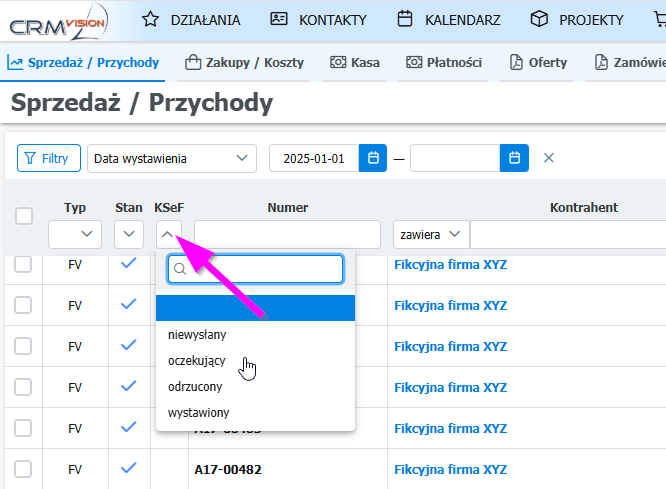Click the calendar icon beside Kalendarz
The height and width of the screenshot is (489, 666).
pos(405,19)
